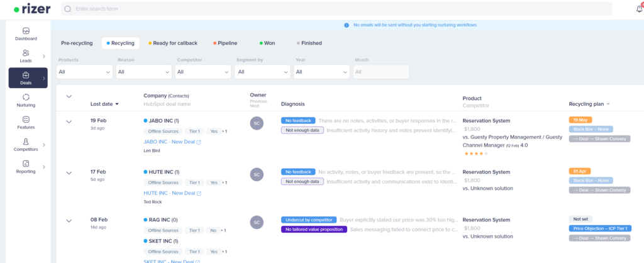Open the Features sidebar icon
644x263 pixels.
coord(26,120)
